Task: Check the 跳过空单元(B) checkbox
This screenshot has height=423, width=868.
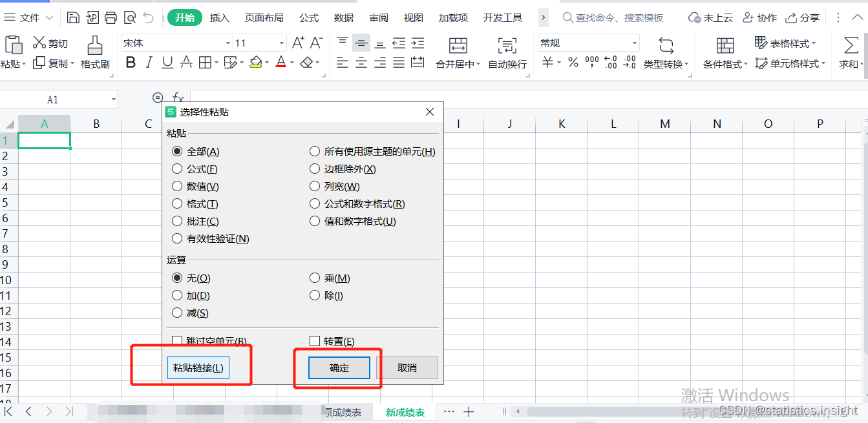Action: pyautogui.click(x=209, y=341)
